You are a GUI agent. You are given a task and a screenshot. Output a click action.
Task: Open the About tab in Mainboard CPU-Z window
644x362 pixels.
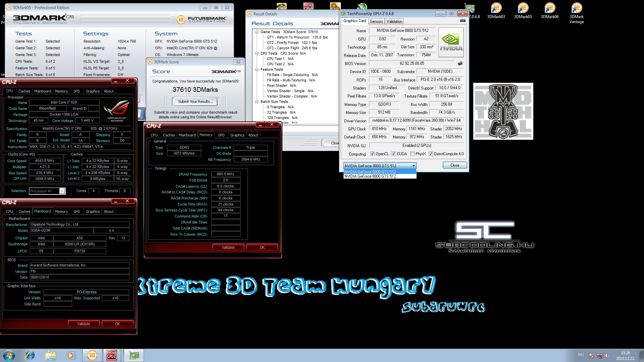pos(109,212)
